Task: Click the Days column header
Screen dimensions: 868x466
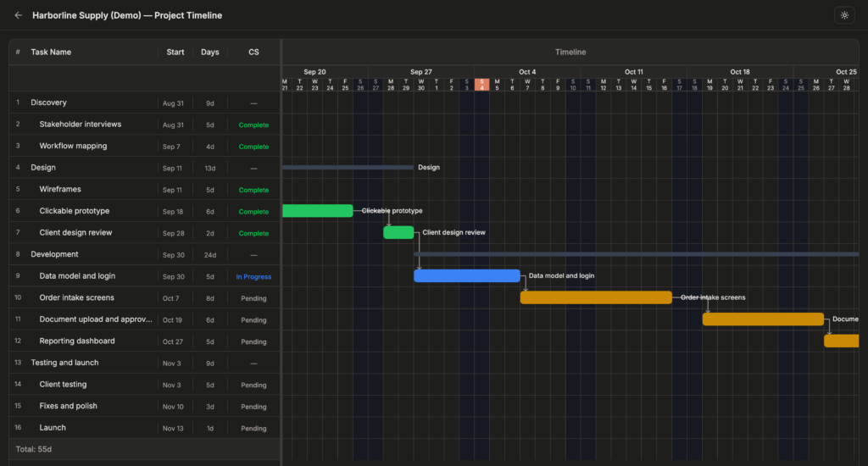Action: point(210,52)
